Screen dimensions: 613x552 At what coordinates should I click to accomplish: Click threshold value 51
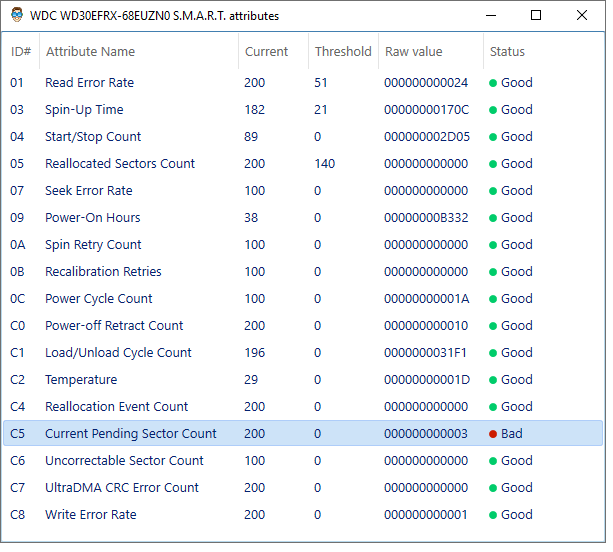tap(321, 82)
